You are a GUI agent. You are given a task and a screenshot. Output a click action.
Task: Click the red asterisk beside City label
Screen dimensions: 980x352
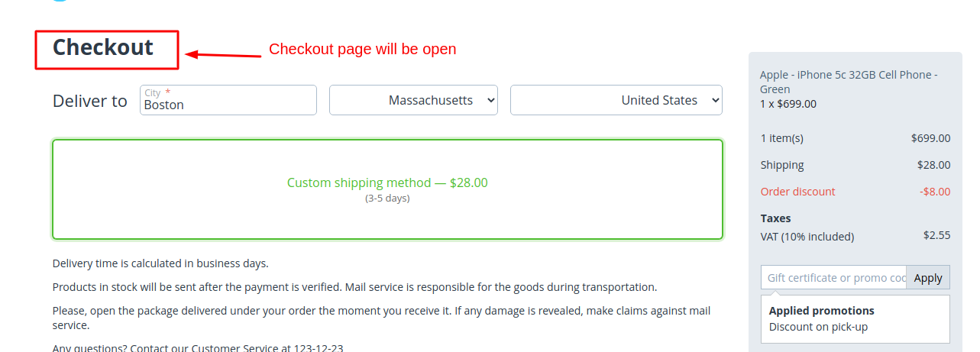[x=168, y=92]
